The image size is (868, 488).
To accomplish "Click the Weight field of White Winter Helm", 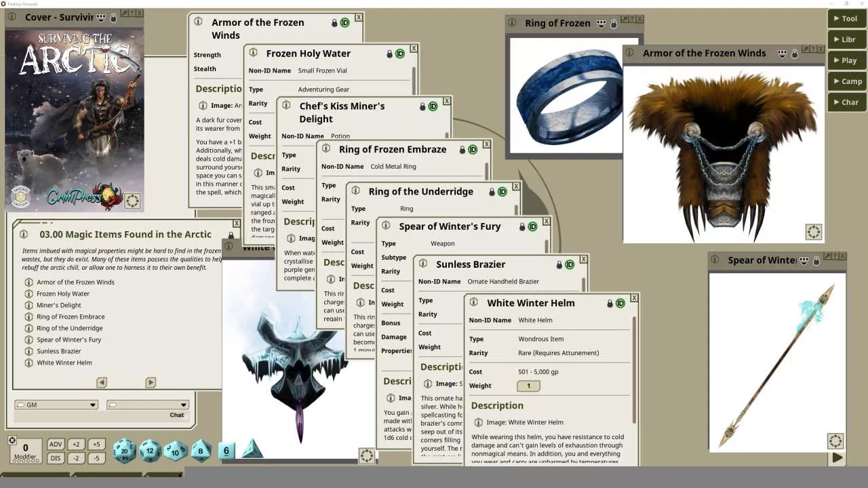I will (x=529, y=386).
